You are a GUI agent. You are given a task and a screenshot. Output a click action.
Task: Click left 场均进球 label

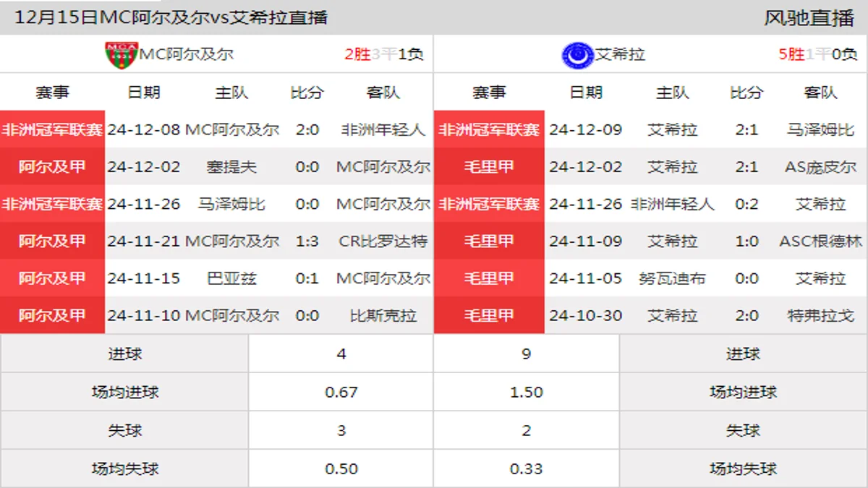(125, 393)
